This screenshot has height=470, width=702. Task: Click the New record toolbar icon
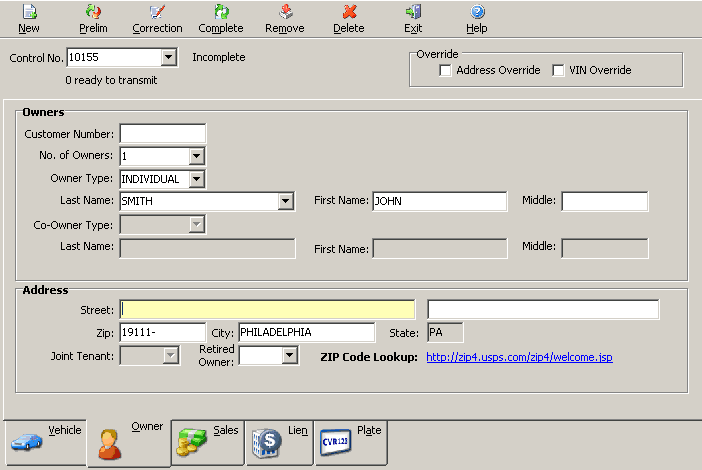click(x=29, y=13)
